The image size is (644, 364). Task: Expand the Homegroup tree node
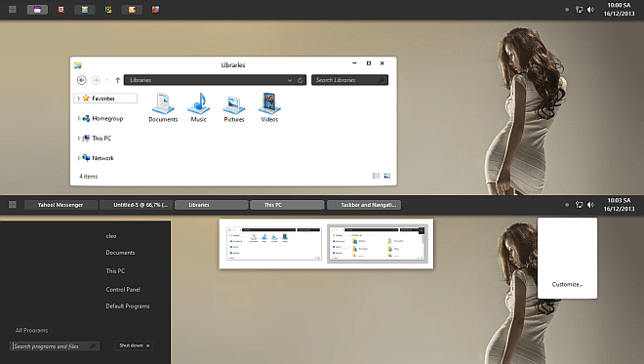(78, 118)
